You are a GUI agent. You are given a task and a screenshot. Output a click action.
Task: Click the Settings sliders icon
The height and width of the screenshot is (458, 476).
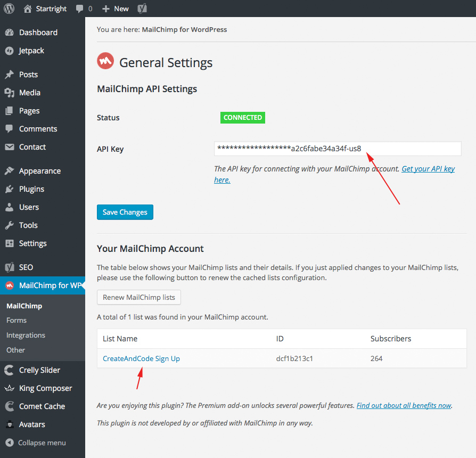coord(10,243)
